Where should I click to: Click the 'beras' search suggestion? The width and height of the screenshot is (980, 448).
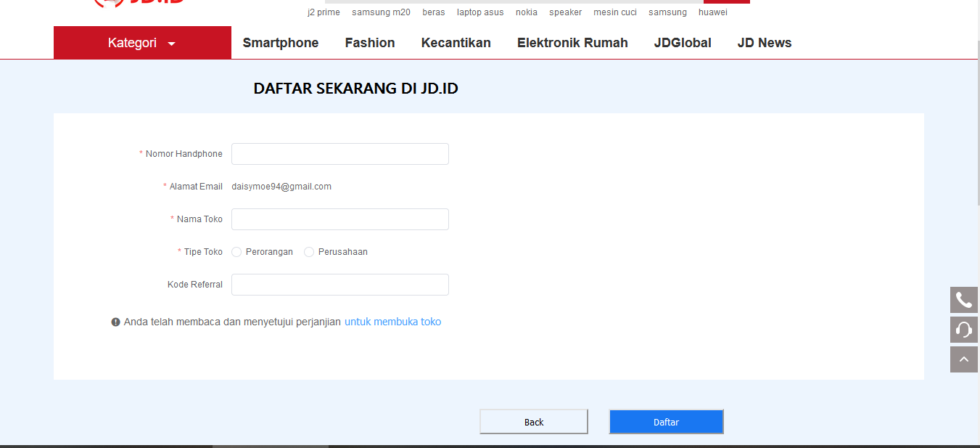pos(434,12)
